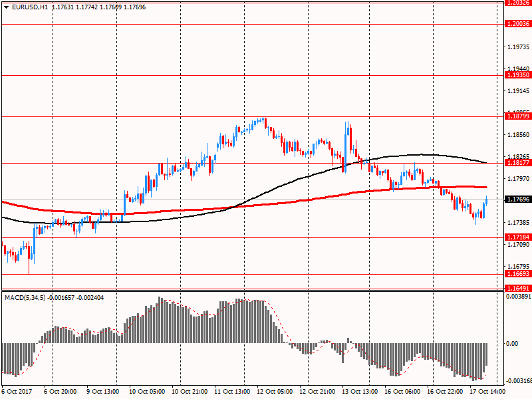Select the 16 Oct 22:00 time label

(445, 391)
